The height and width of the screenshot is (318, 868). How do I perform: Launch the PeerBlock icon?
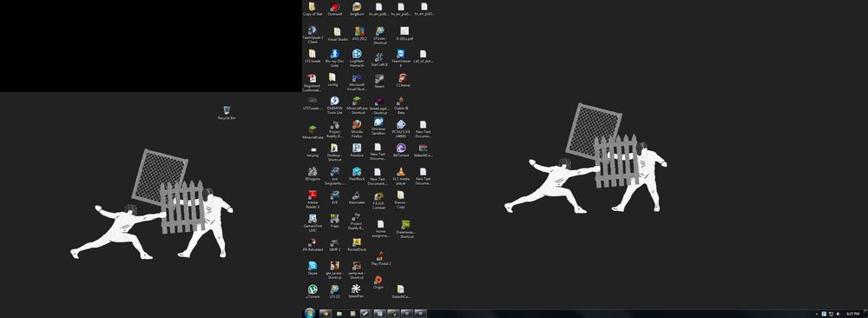pos(357,174)
